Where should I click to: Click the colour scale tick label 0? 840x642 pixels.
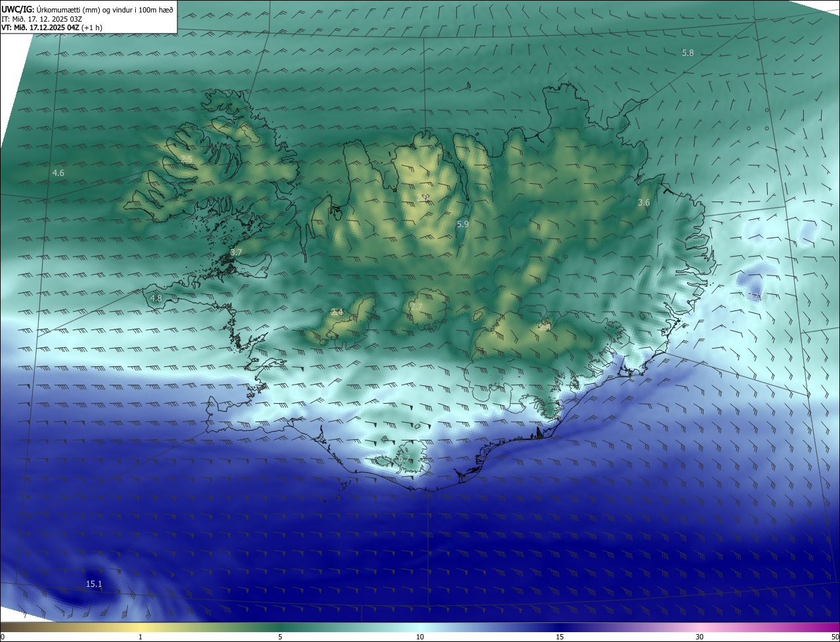pyautogui.click(x=3, y=637)
